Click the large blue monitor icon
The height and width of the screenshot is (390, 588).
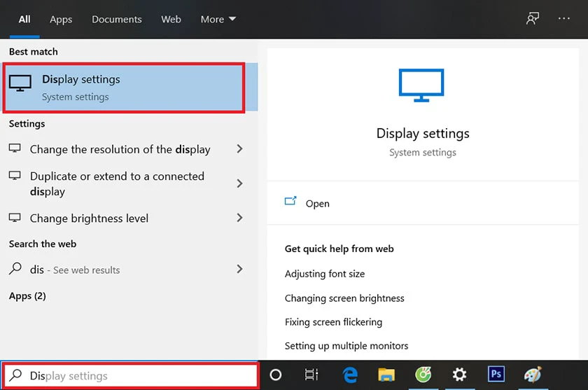421,85
